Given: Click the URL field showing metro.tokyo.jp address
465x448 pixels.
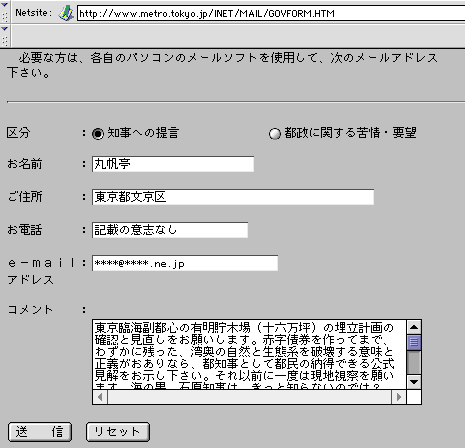Looking at the screenshot, I should [x=271, y=14].
